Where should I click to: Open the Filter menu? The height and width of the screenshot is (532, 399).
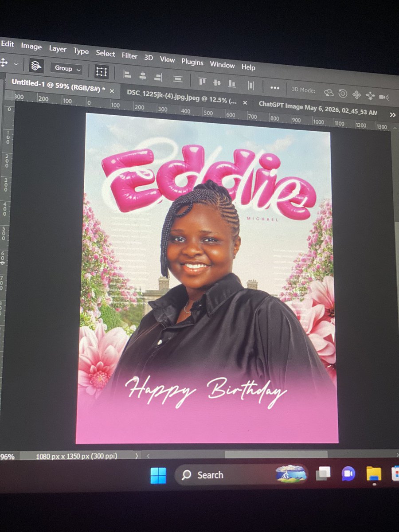click(129, 55)
